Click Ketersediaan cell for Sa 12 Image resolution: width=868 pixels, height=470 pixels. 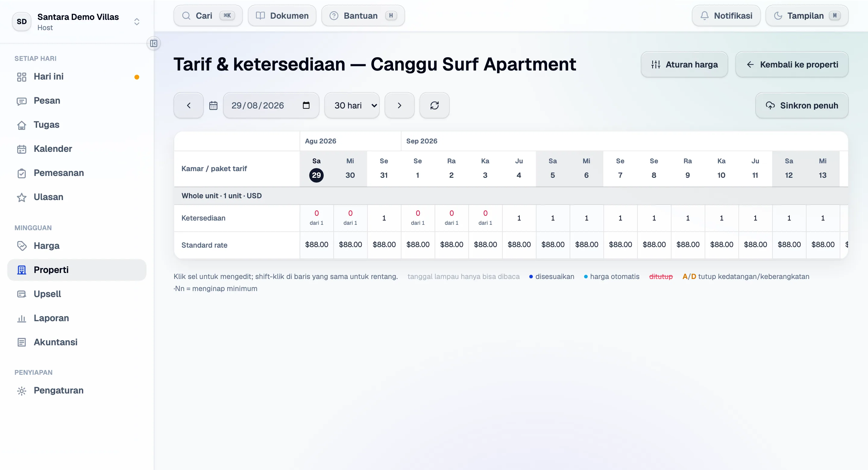coord(789,218)
